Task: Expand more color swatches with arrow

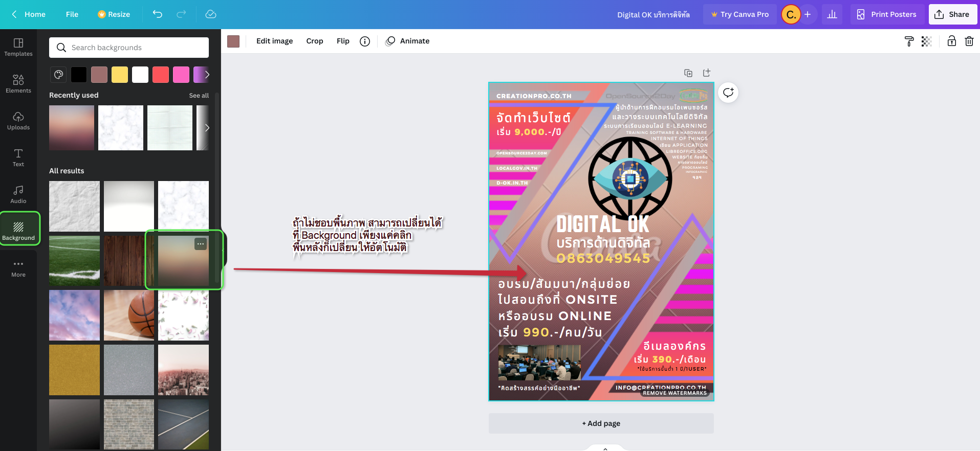Action: click(207, 75)
